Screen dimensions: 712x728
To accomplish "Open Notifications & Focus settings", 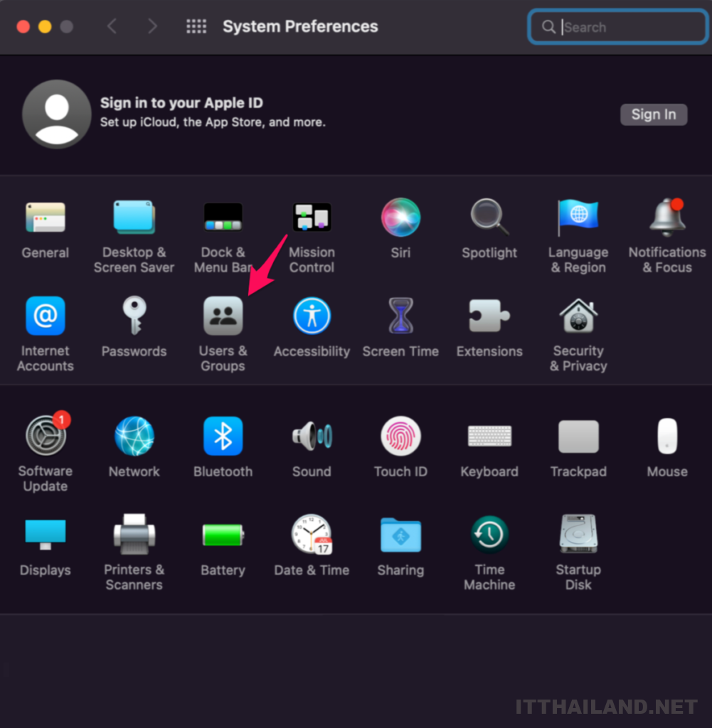I will pyautogui.click(x=667, y=218).
